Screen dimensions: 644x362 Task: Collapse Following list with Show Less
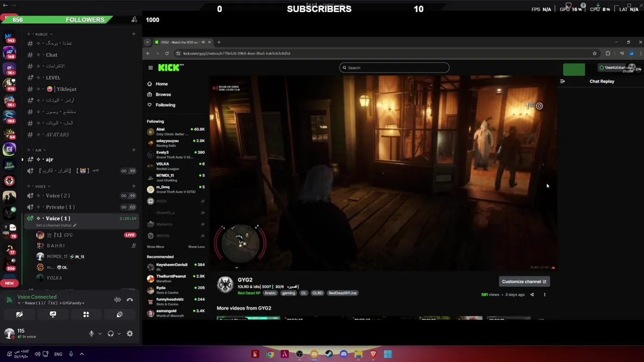pyautogui.click(x=196, y=247)
